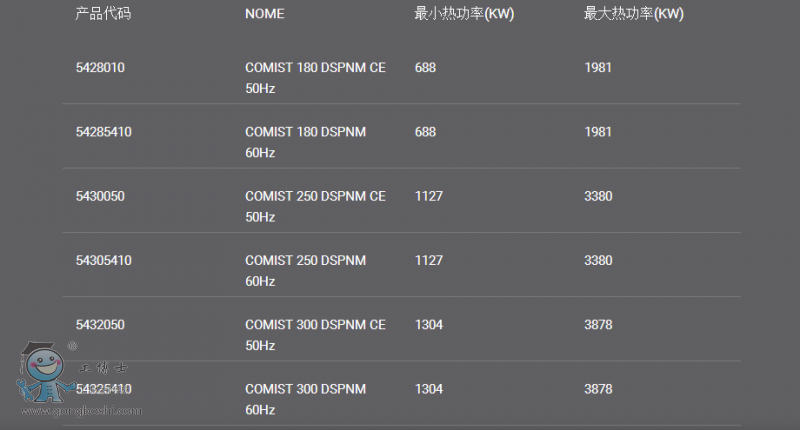Click COMIST 300 DSPNM CE 50Hz name
The height and width of the screenshot is (430, 800).
[x=315, y=335]
